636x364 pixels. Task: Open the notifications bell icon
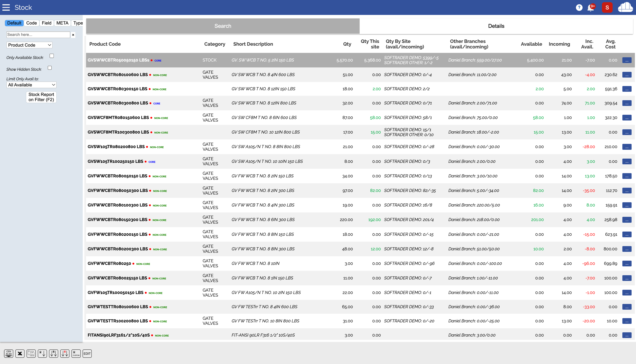tap(591, 8)
